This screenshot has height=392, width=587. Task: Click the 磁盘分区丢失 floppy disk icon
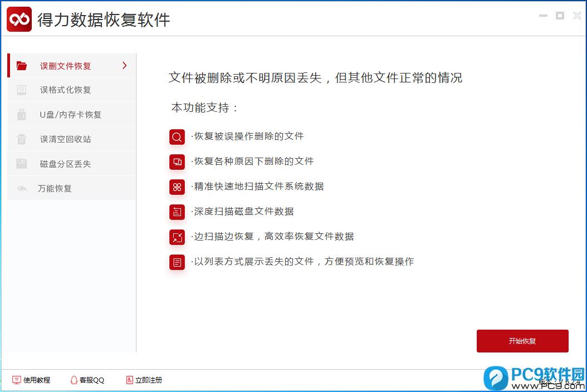pos(21,164)
